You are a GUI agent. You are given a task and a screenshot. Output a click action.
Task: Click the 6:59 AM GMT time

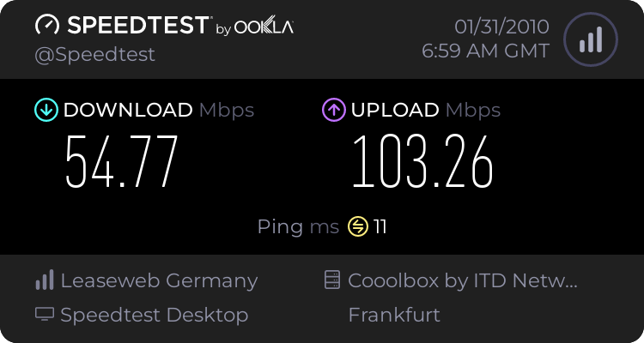pyautogui.click(x=485, y=51)
